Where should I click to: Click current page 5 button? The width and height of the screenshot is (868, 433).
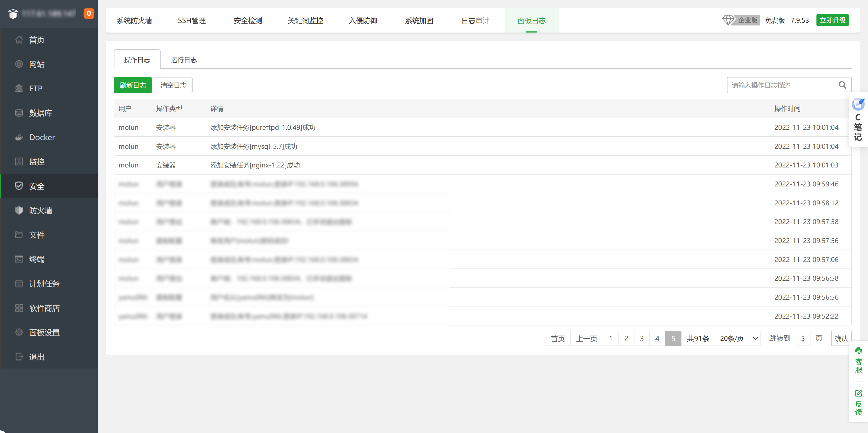point(673,338)
